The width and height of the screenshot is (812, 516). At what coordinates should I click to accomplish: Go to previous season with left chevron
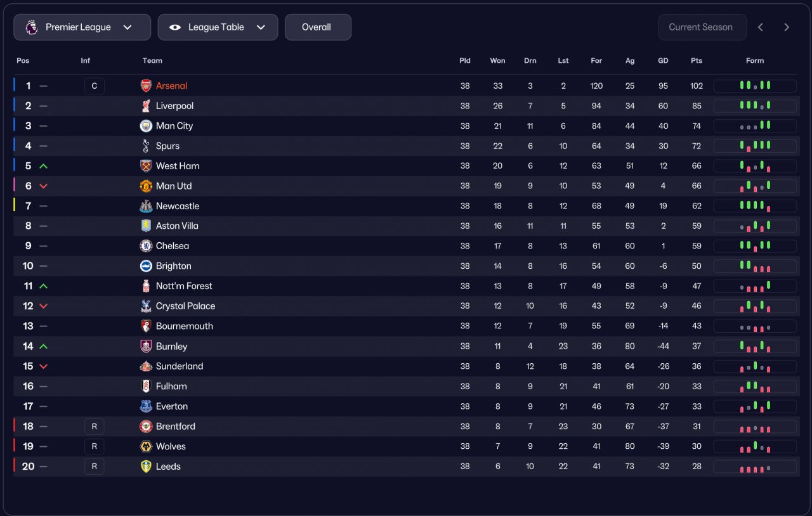click(x=761, y=27)
